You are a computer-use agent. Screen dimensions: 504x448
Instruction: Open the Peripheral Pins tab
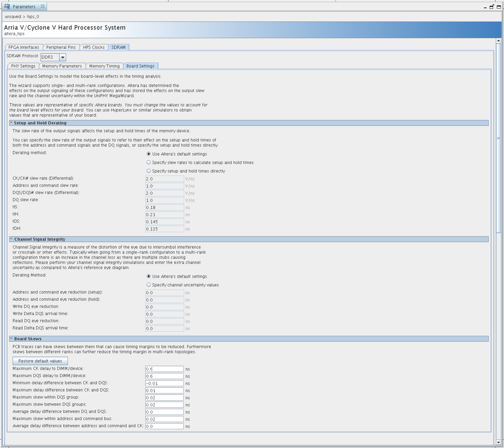(61, 47)
